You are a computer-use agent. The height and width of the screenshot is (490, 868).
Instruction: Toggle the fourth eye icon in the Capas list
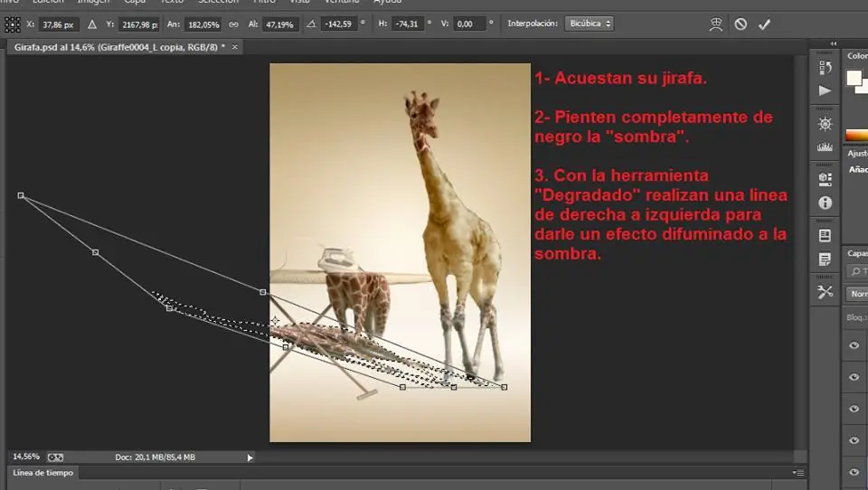point(854,440)
